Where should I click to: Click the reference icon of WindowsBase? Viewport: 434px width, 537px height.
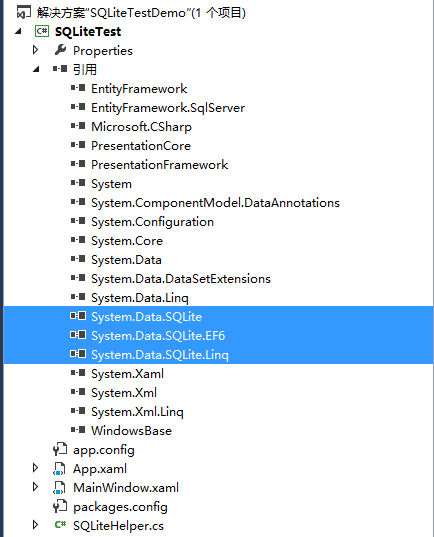78,430
